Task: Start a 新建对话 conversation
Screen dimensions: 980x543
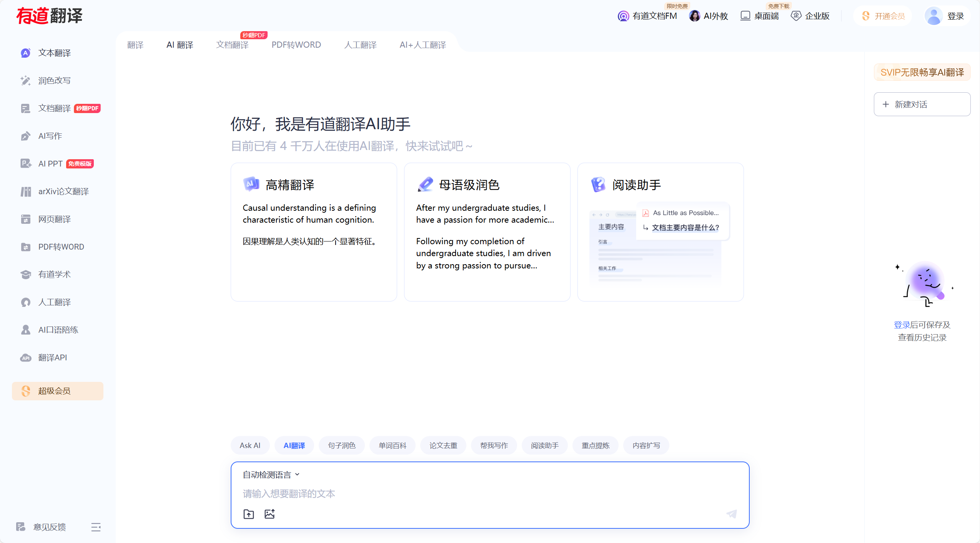Action: coord(921,104)
